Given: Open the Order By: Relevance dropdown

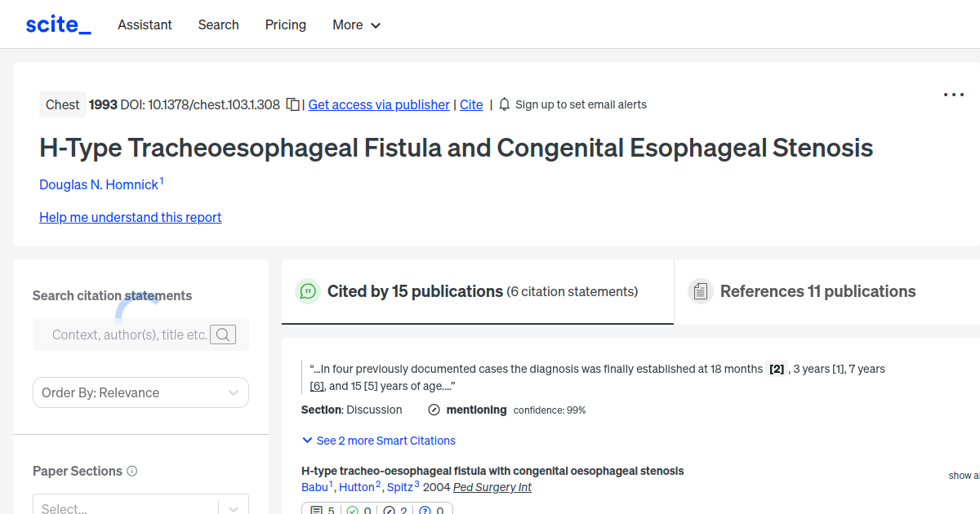Looking at the screenshot, I should [140, 392].
